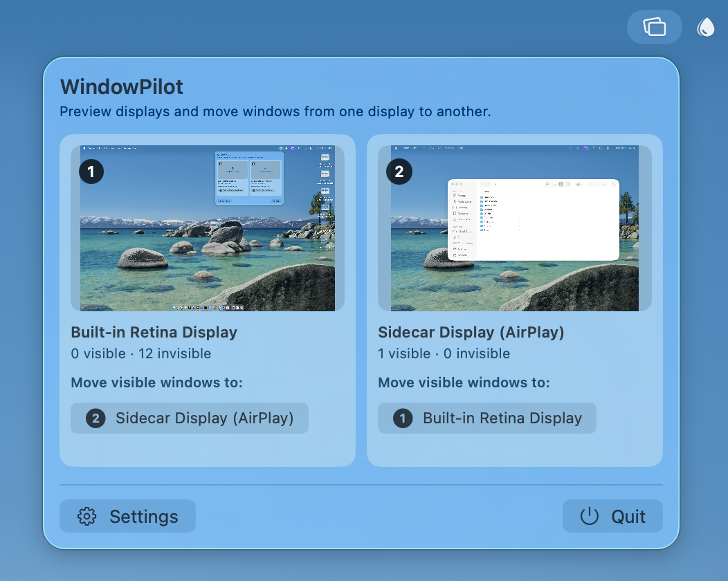
Task: Click the water drop icon in the menu bar
Action: coord(705,27)
